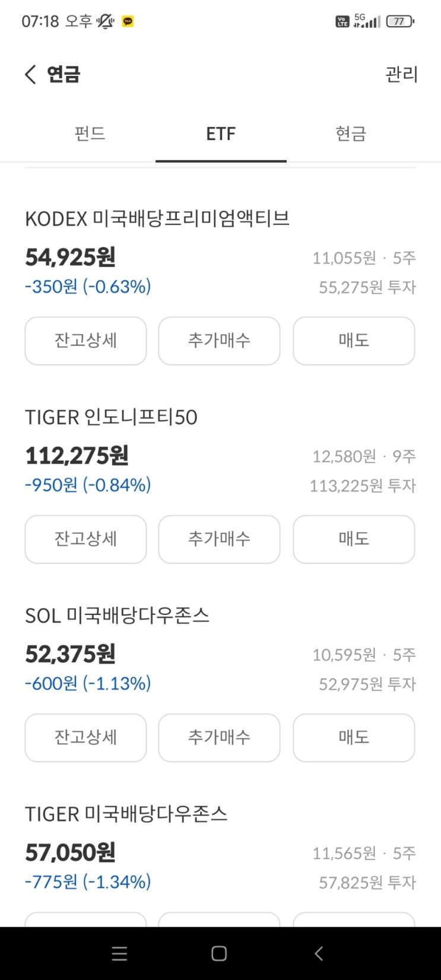Viewport: 441px width, 980px height.
Task: Tap 매도 for SOL 미국배당다우존스
Action: coord(354,737)
